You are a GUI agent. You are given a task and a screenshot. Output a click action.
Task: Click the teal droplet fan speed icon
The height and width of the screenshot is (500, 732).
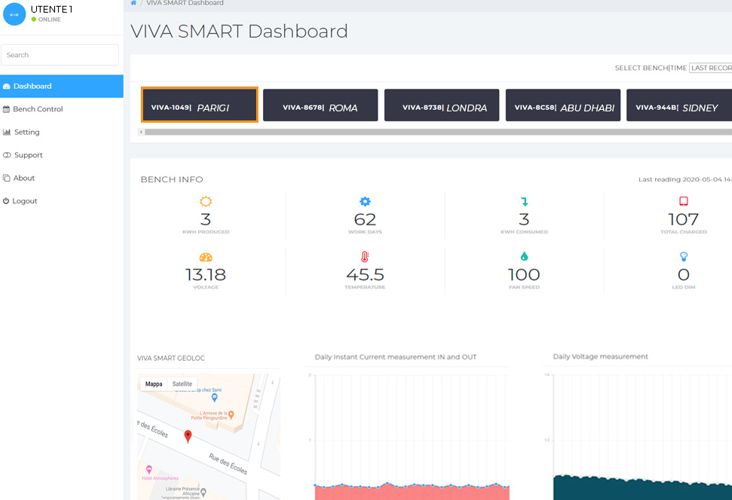524,256
